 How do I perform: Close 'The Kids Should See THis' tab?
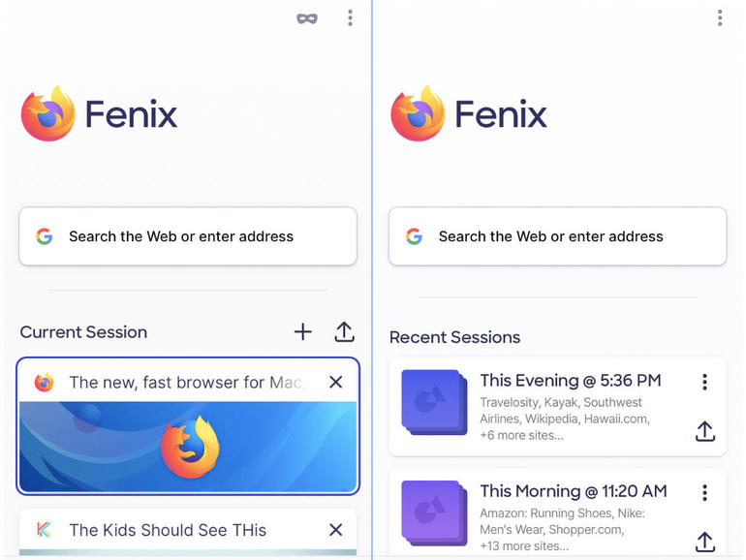coord(336,530)
